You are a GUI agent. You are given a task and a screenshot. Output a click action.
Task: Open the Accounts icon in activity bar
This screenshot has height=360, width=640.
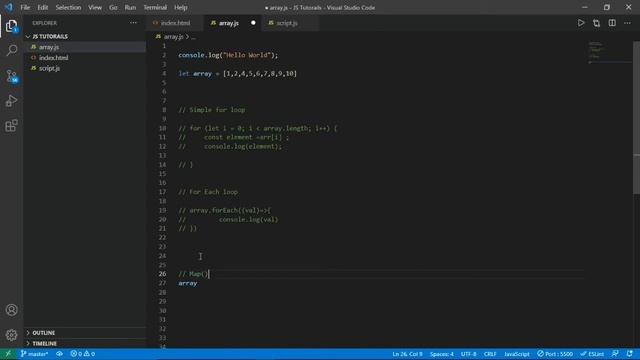point(11,310)
